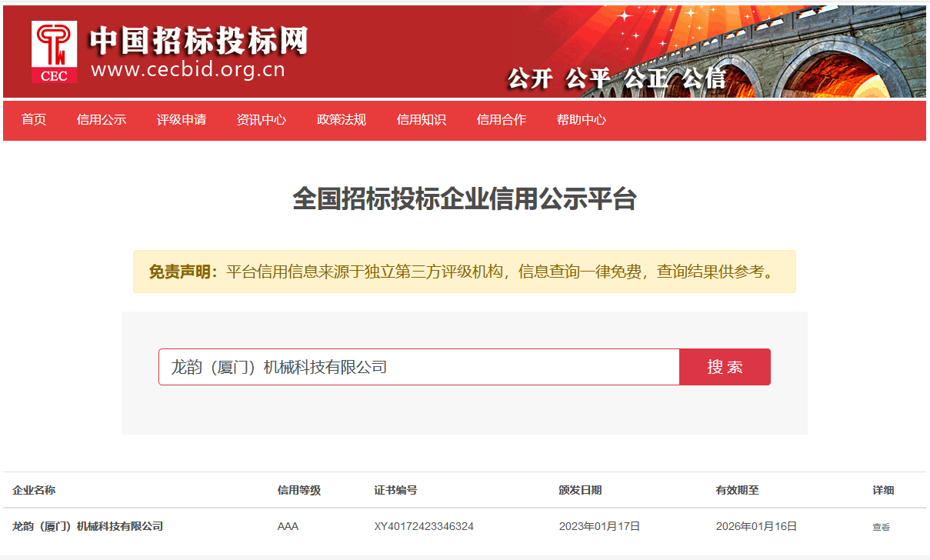Open the 首页 menu item
Screen dimensions: 930x560
(34, 120)
